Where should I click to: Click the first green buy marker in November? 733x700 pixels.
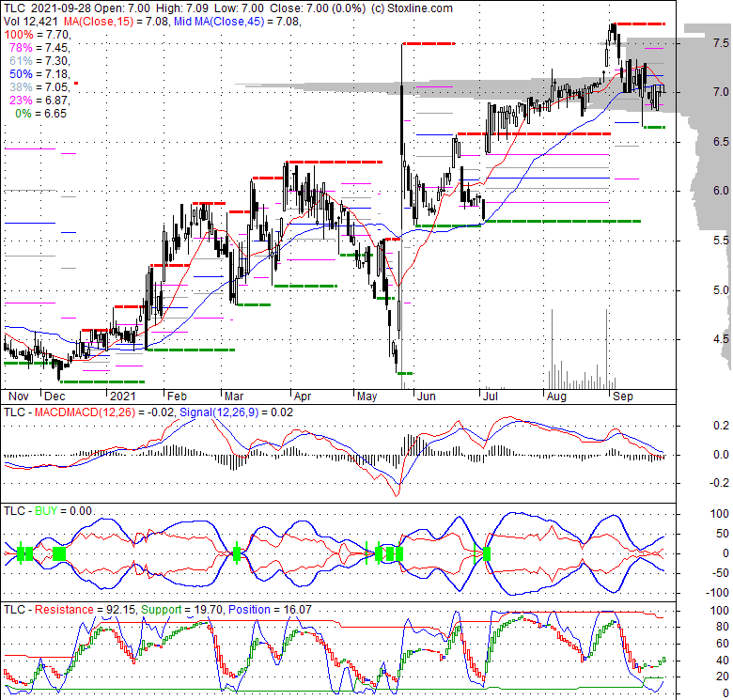point(20,553)
